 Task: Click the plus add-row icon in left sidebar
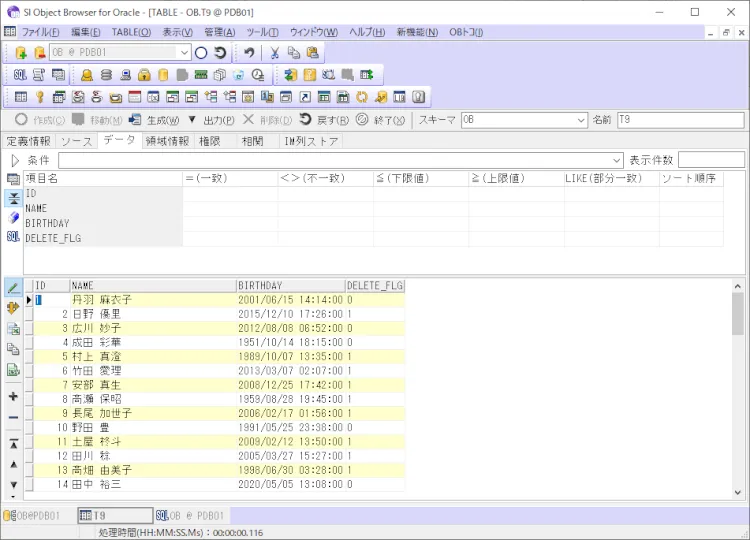point(13,396)
